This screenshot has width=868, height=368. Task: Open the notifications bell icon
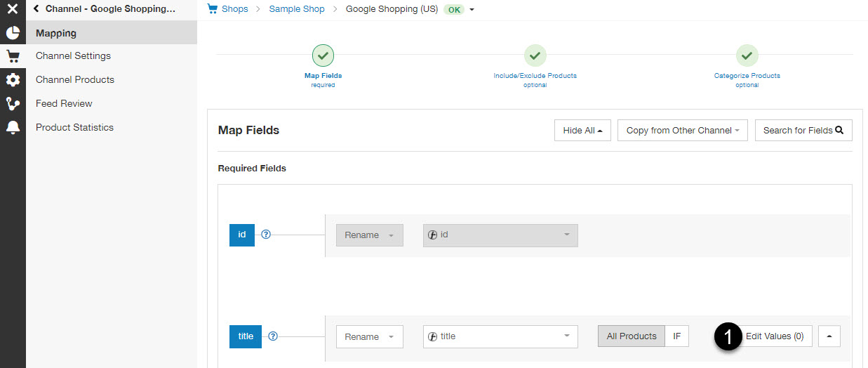tap(13, 127)
